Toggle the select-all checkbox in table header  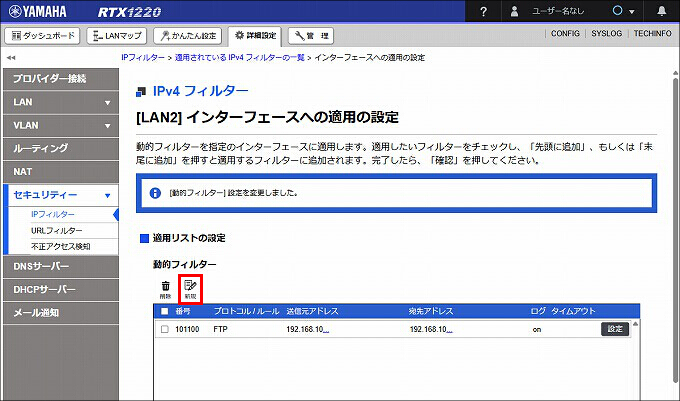point(165,311)
